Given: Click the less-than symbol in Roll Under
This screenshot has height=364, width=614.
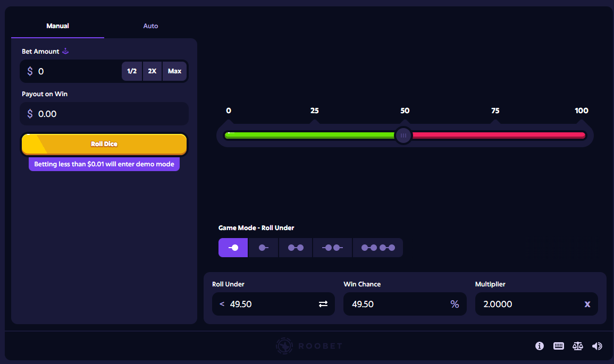Looking at the screenshot, I should [x=222, y=304].
